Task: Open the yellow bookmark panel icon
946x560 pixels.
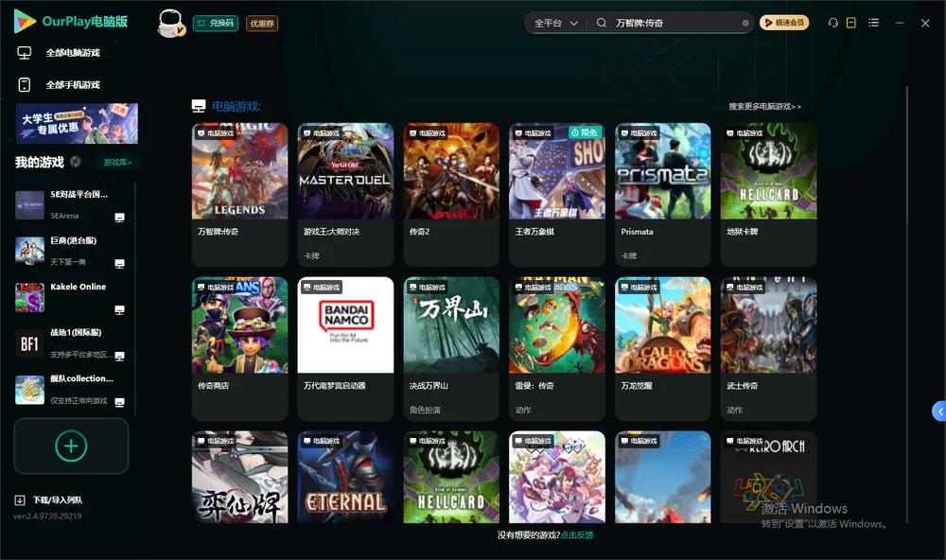Action: point(851,23)
